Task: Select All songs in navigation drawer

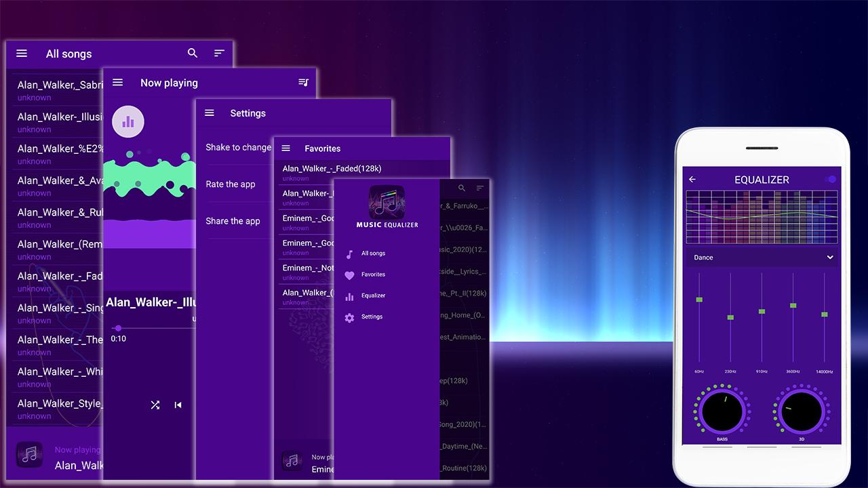Action: pos(373,253)
